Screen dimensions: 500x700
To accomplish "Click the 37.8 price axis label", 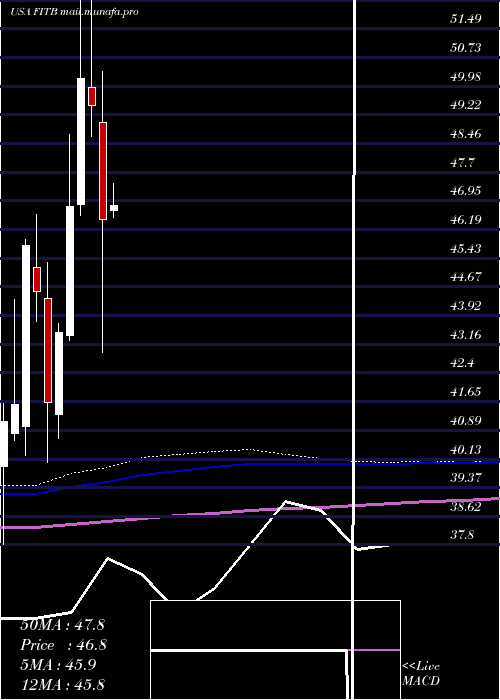I will tap(462, 534).
